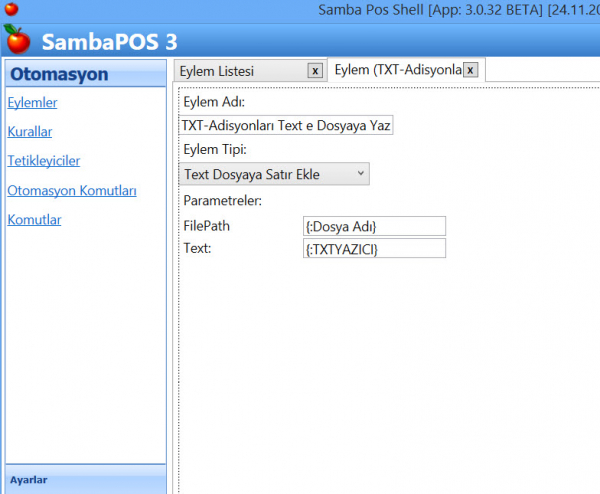The image size is (600, 494).
Task: Close the Eylem Listesi tab
Action: (315, 71)
